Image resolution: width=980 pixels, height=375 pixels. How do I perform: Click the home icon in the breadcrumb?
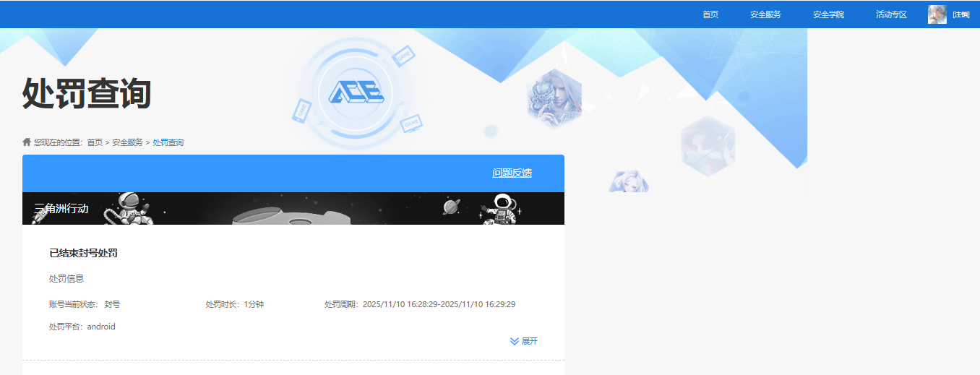(x=27, y=142)
